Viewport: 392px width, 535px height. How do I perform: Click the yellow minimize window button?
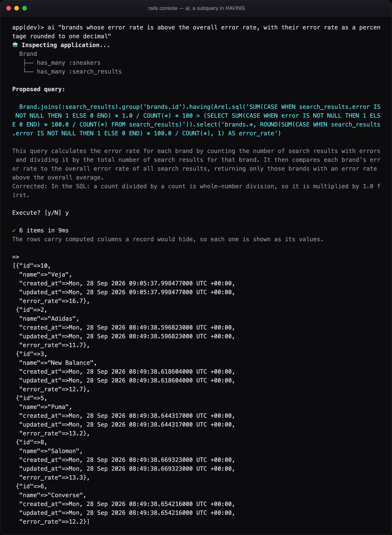(17, 8)
